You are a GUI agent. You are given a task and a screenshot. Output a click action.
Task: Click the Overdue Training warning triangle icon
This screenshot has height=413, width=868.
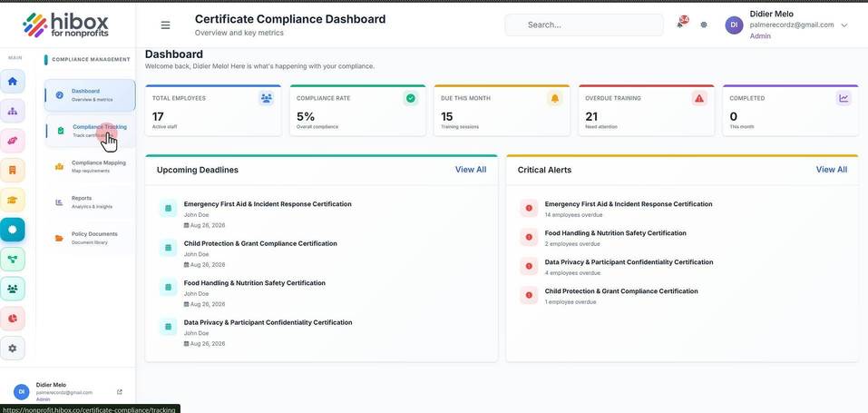699,99
